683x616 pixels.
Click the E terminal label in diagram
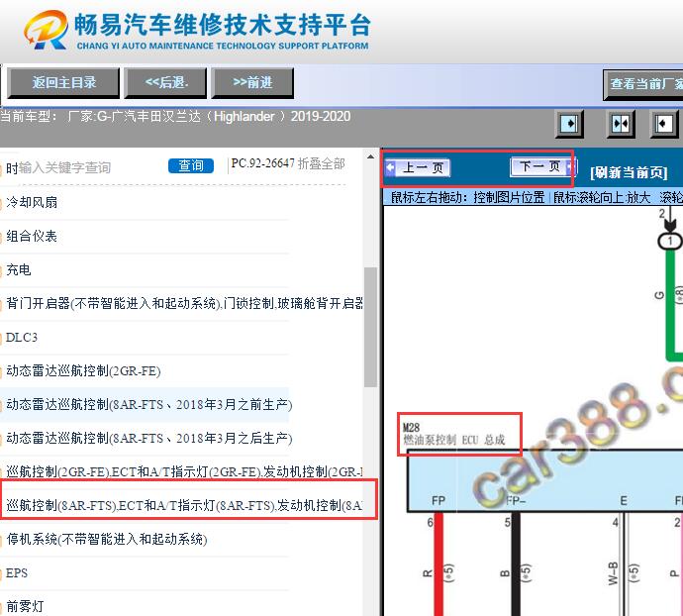click(624, 501)
